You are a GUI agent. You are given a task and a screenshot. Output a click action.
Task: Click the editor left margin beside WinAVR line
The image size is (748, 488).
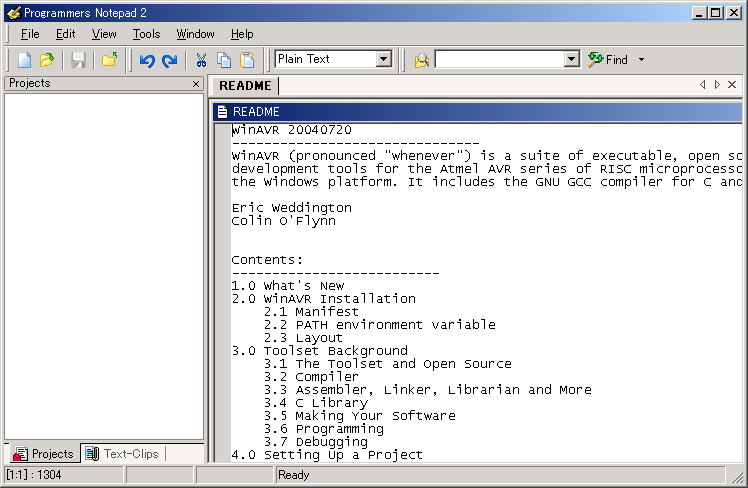pyautogui.click(x=222, y=130)
